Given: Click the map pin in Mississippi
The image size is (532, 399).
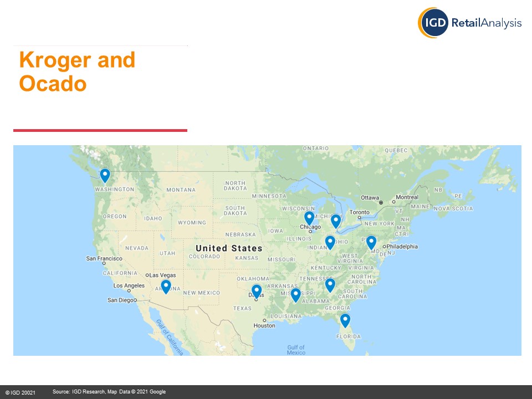Looking at the screenshot, I should (295, 295).
